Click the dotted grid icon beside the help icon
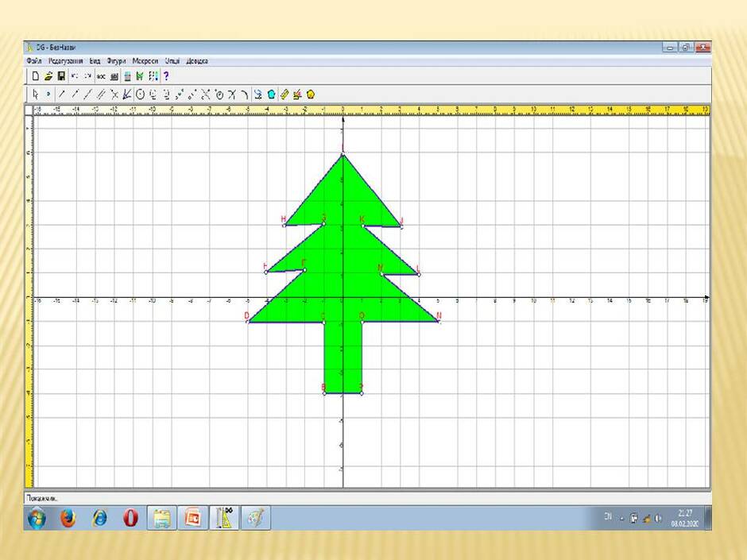Screen dimensions: 747x560 pos(153,75)
